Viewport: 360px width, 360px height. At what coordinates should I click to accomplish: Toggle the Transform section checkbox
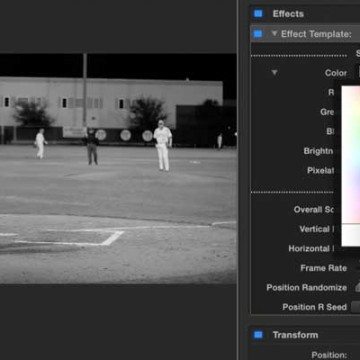pyautogui.click(x=258, y=335)
